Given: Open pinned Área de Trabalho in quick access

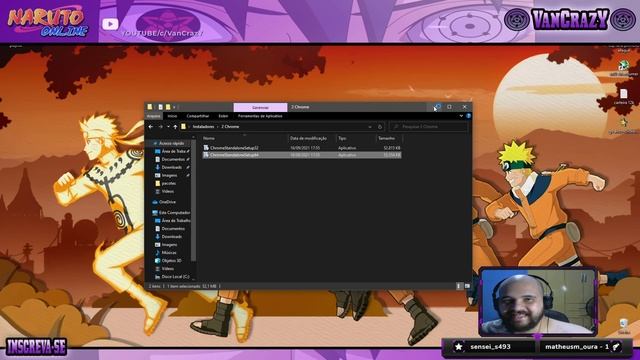Looking at the screenshot, I should click(173, 151).
